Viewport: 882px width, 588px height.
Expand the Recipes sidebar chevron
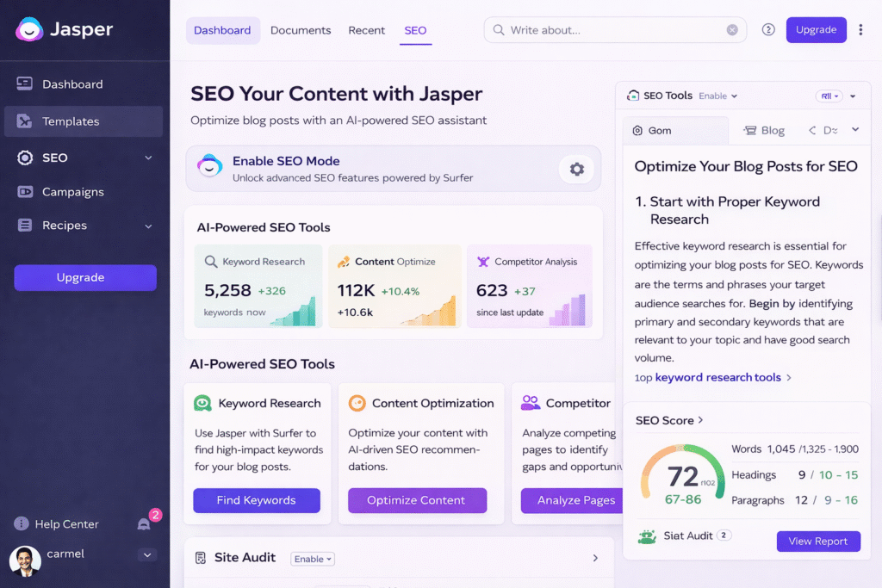click(x=148, y=226)
